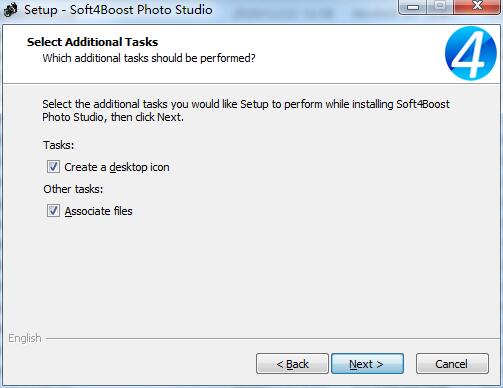Continue with the 'Next >' button
The height and width of the screenshot is (388, 503).
tap(367, 364)
